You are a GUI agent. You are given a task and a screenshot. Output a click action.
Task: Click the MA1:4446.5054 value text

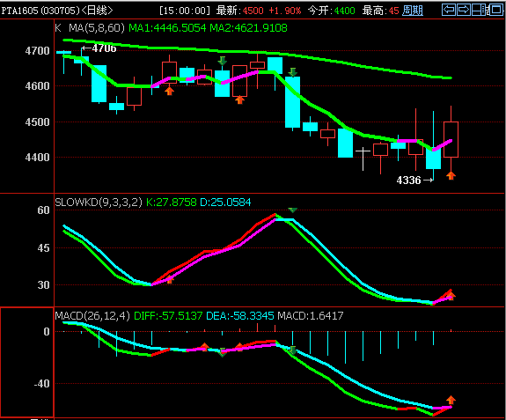[167, 28]
